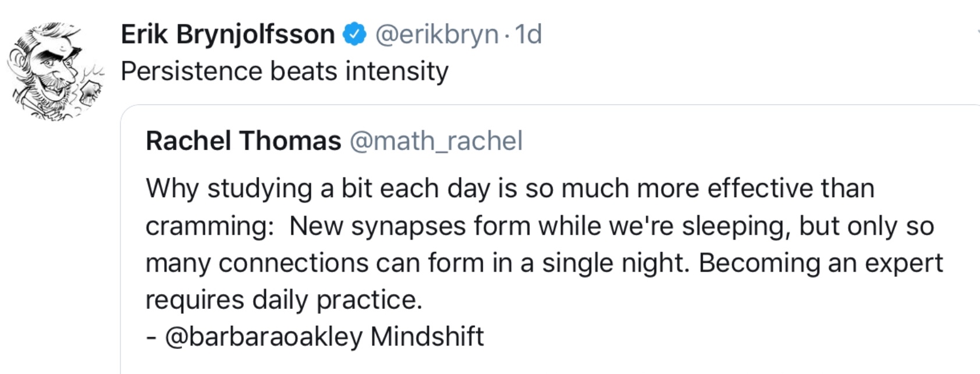Image resolution: width=980 pixels, height=374 pixels.
Task: Click the "Persistence beats intensity" tweet text
Action: click(x=285, y=72)
